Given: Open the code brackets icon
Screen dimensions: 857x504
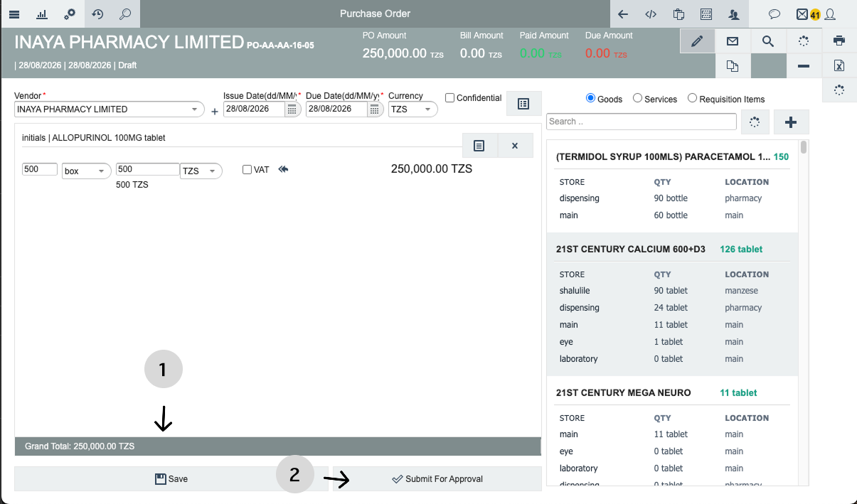Looking at the screenshot, I should pos(651,14).
